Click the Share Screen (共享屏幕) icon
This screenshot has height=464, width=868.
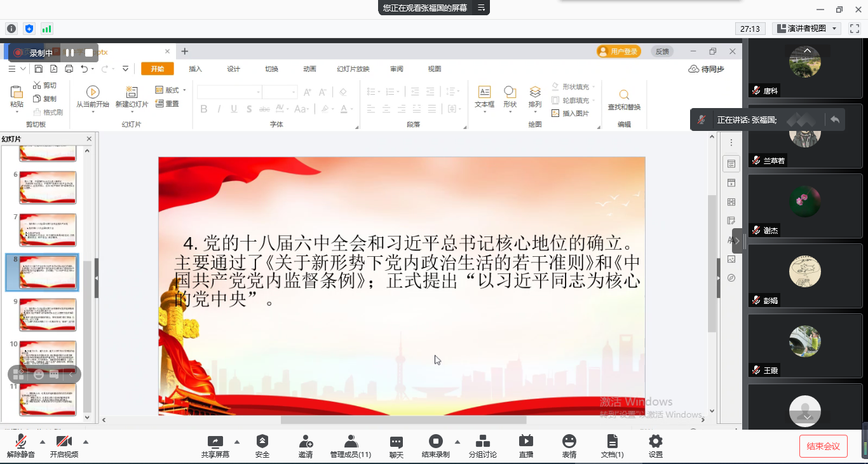point(215,442)
